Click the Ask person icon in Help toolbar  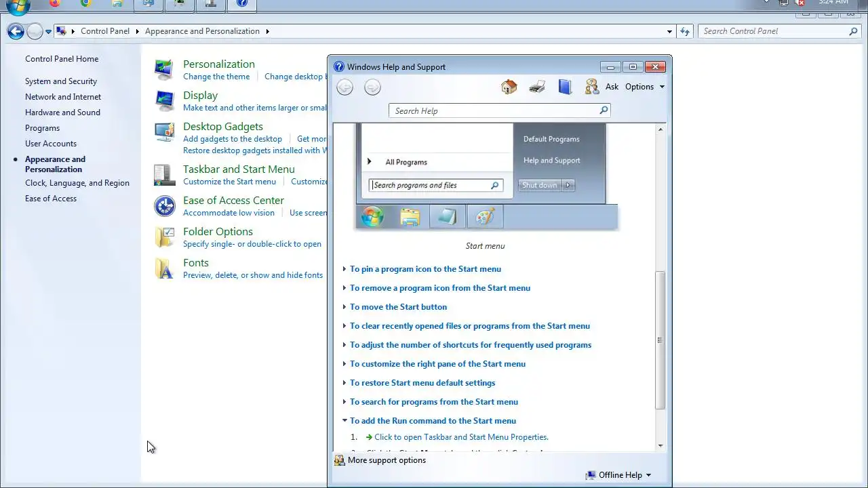point(592,87)
